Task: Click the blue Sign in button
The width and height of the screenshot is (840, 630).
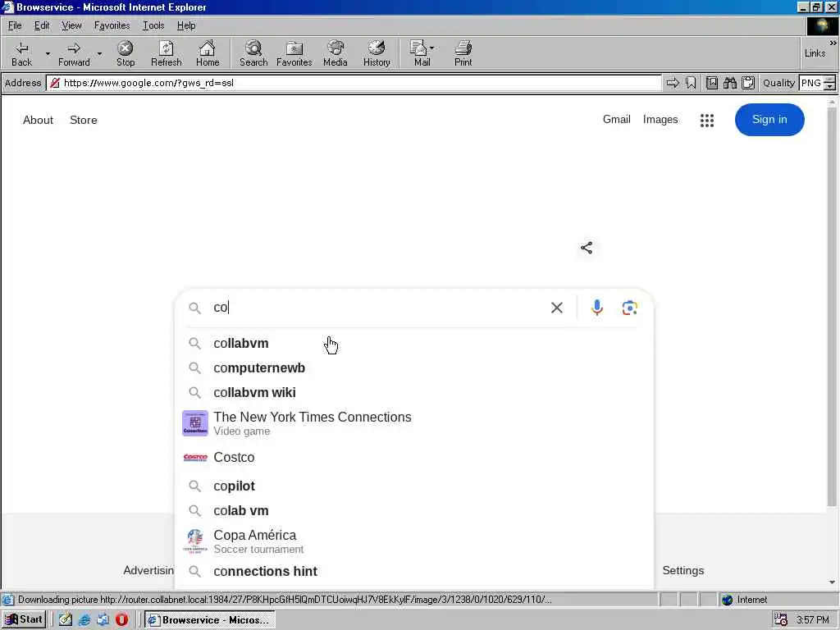Action: click(x=769, y=120)
